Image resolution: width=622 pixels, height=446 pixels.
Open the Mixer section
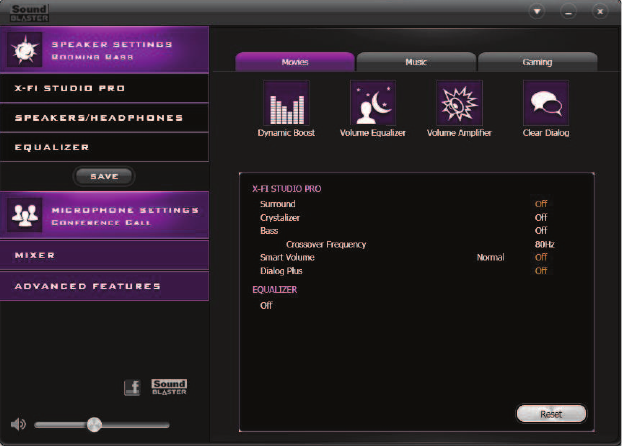104,255
